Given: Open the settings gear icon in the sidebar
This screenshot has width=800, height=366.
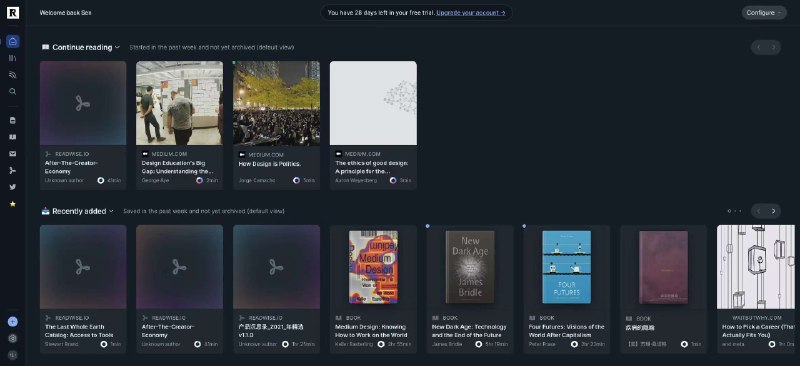Looking at the screenshot, I should pyautogui.click(x=13, y=338).
